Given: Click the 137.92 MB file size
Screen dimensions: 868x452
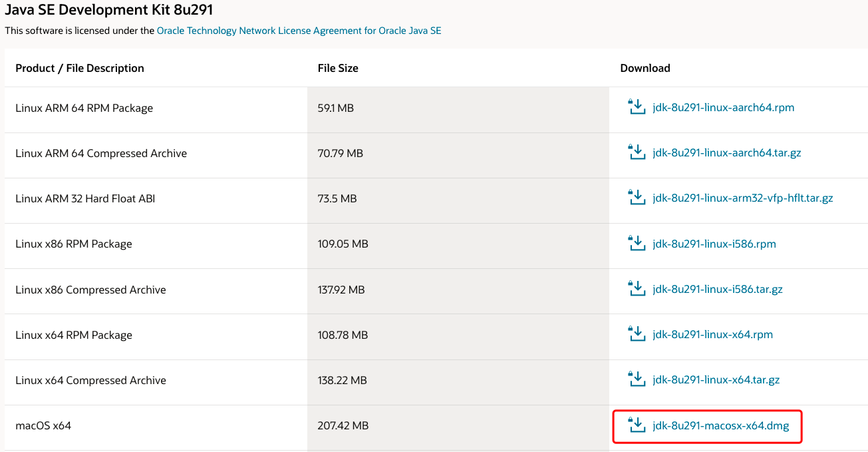Looking at the screenshot, I should point(341,290).
